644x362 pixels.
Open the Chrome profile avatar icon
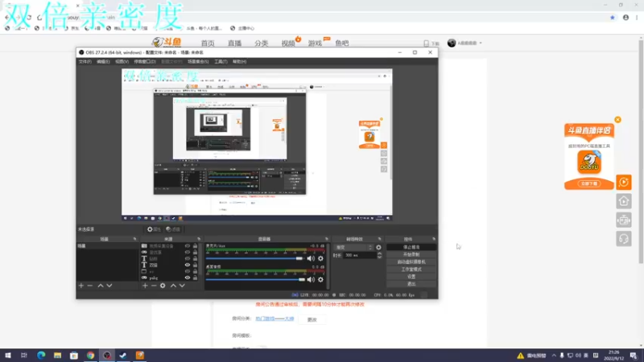[x=625, y=18]
